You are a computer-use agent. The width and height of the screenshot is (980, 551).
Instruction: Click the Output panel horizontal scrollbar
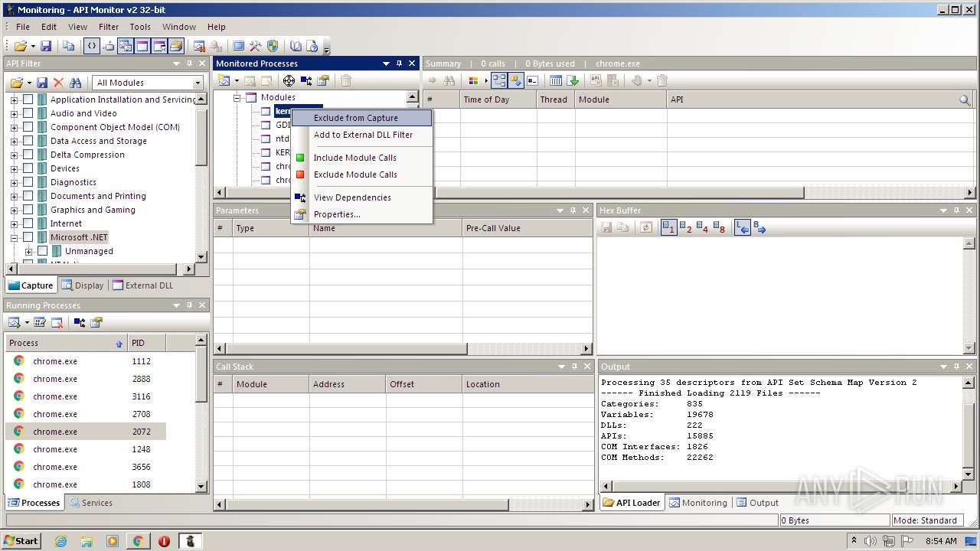(781, 486)
